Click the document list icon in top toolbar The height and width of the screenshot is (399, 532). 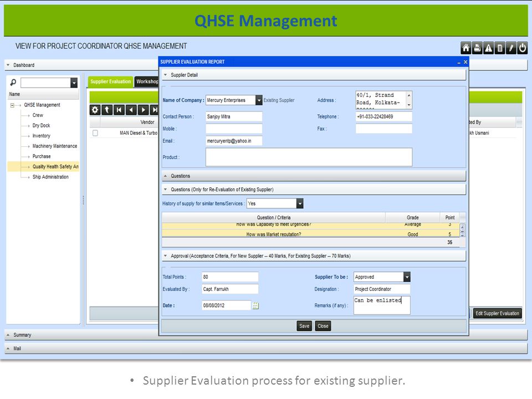(x=499, y=48)
